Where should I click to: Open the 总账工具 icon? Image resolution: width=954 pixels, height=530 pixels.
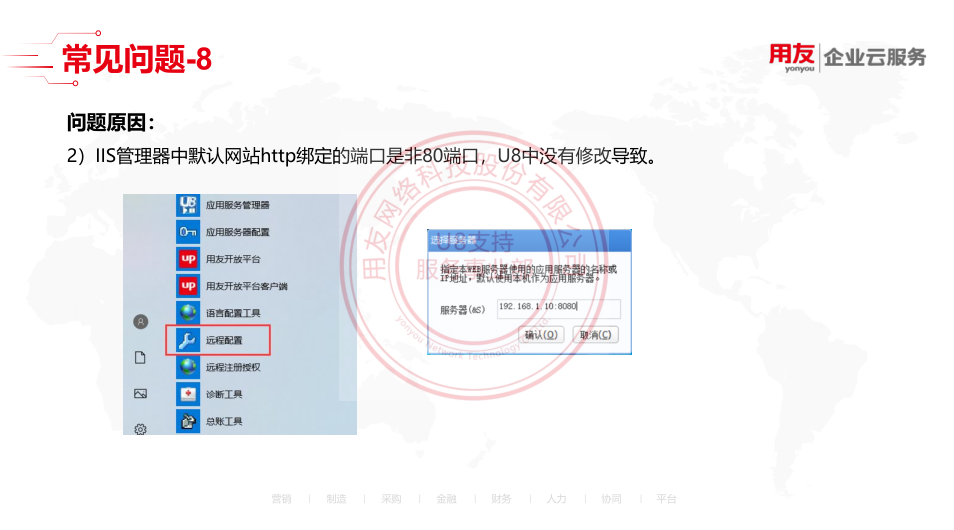tap(188, 420)
